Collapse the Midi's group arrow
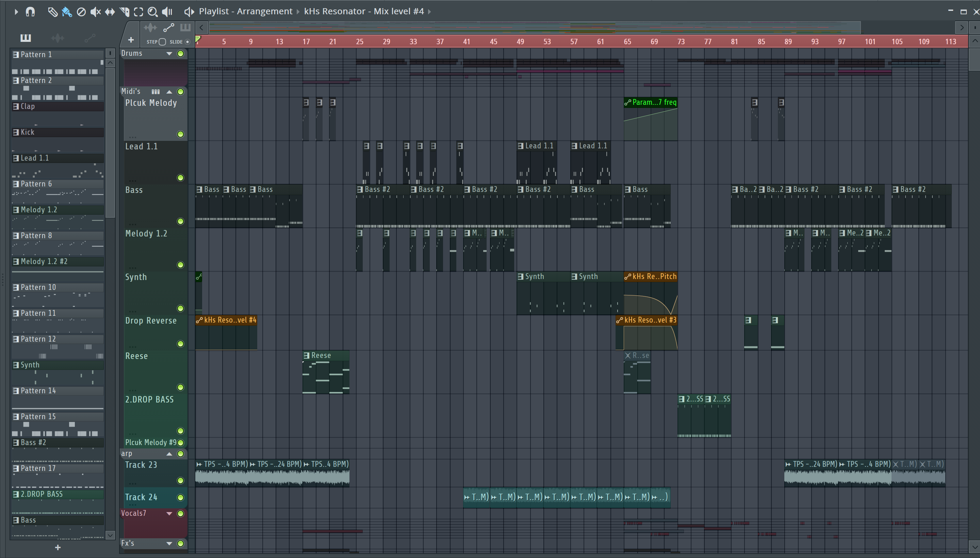This screenshot has width=980, height=558. pos(169,92)
